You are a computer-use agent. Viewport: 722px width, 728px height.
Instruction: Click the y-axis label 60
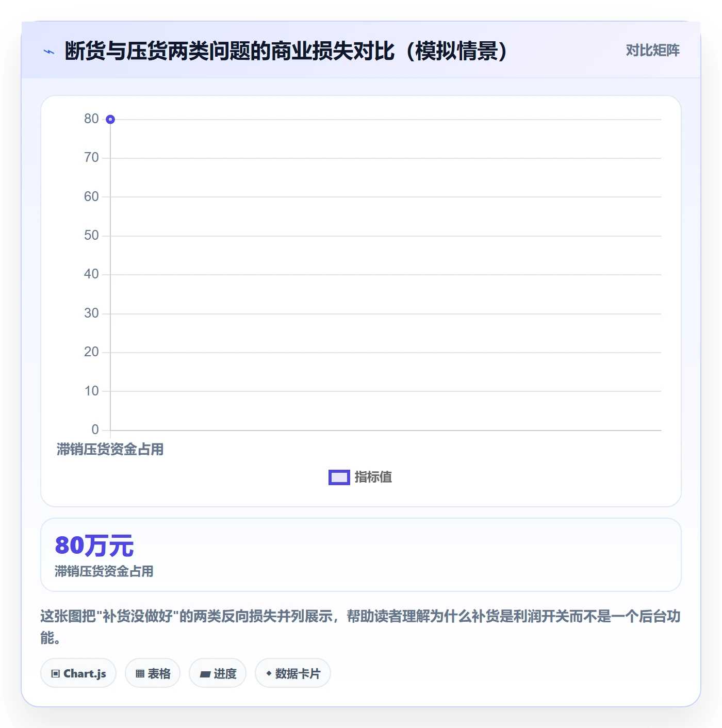click(91, 197)
